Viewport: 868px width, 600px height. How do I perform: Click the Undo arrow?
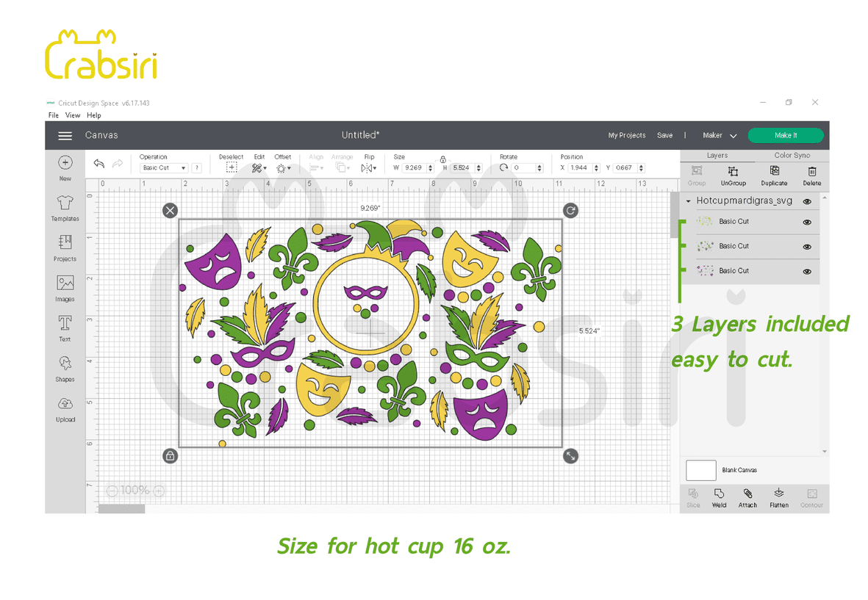[98, 164]
